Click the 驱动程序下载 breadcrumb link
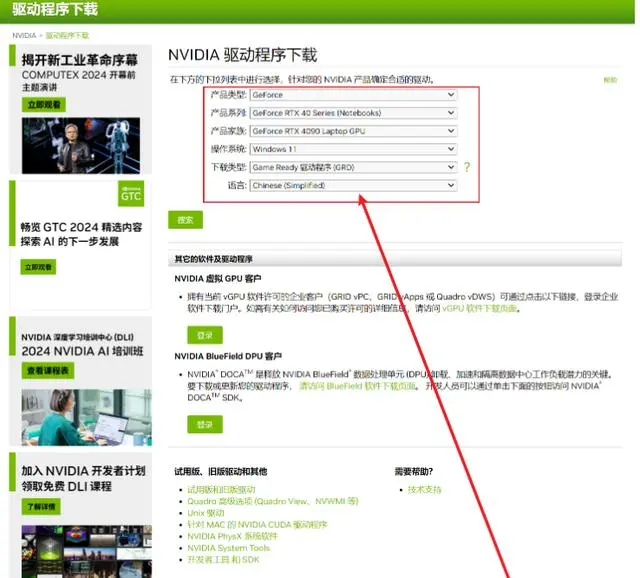 click(x=67, y=36)
